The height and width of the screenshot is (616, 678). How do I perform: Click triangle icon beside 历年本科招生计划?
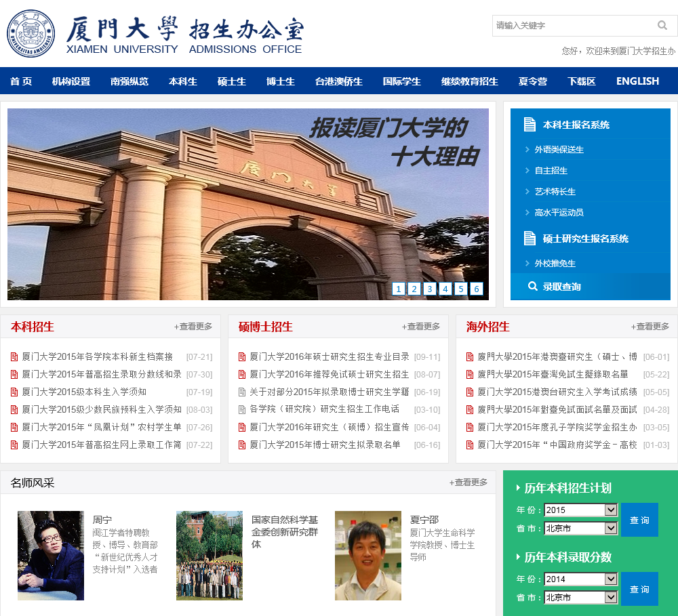518,488
